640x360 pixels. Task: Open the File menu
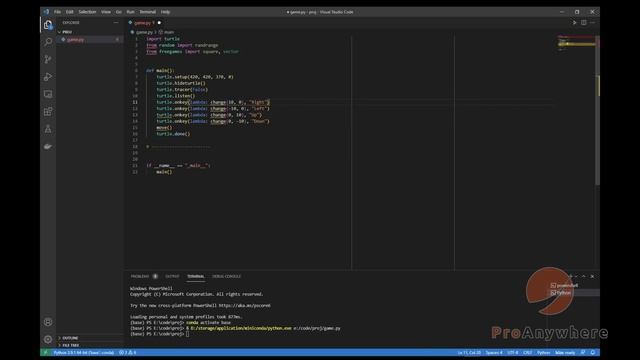(x=58, y=12)
